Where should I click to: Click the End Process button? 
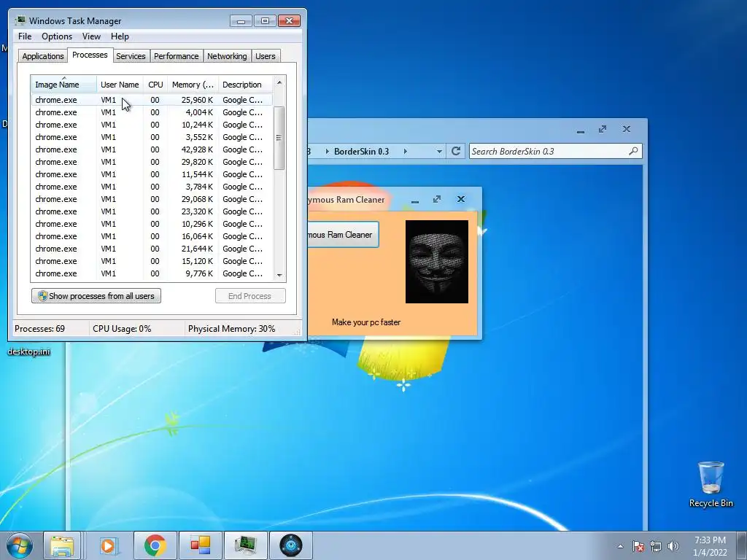tap(250, 296)
